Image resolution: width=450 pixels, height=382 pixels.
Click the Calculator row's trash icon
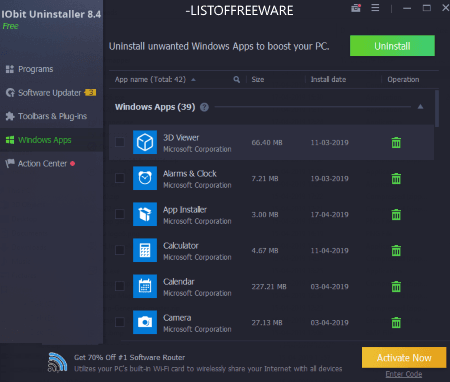point(396,251)
